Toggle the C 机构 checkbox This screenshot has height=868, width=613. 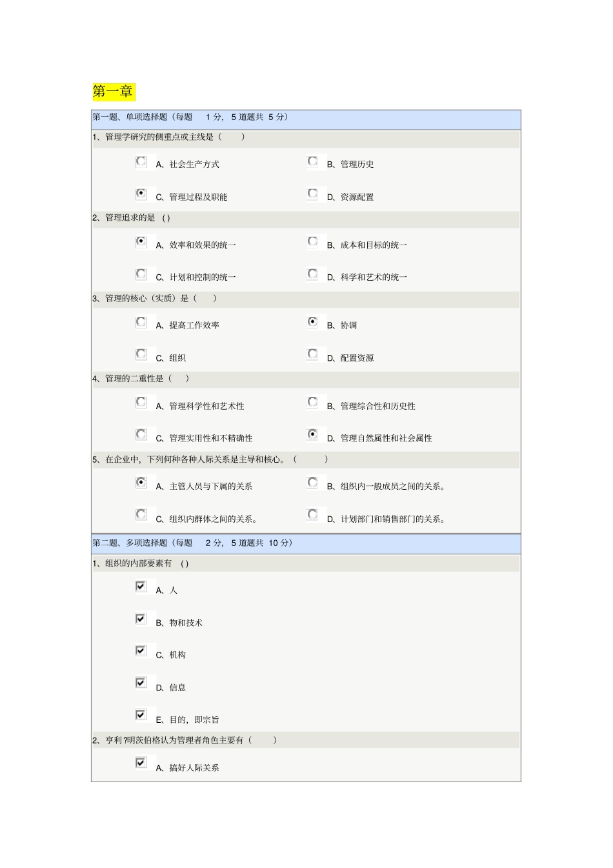point(141,651)
